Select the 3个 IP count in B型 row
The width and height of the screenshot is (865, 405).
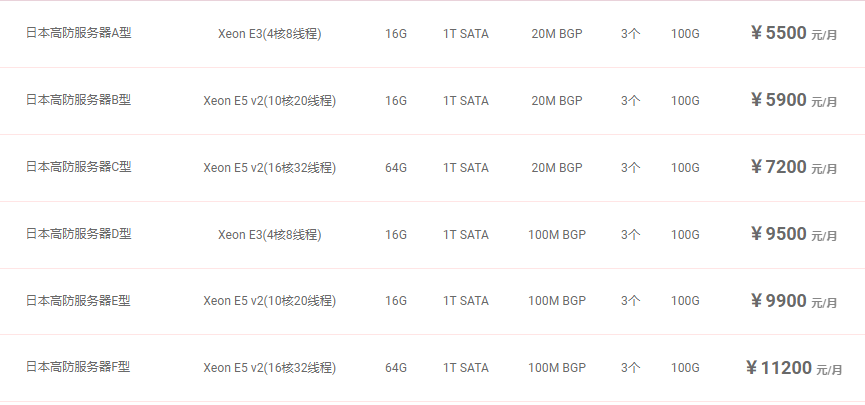(630, 101)
